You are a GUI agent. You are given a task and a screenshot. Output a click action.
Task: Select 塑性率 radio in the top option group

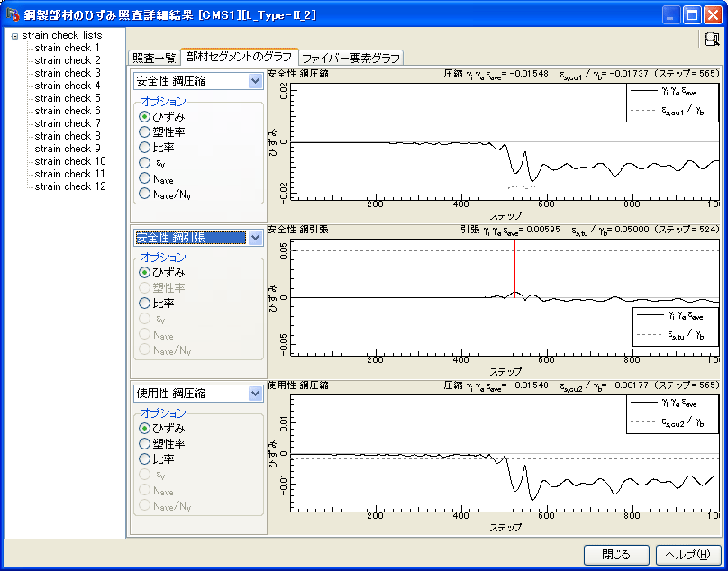[144, 131]
